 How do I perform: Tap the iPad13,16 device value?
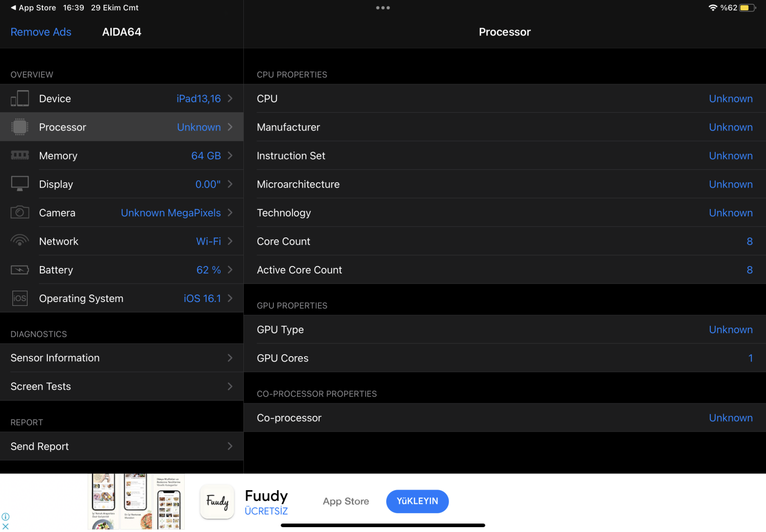(199, 99)
